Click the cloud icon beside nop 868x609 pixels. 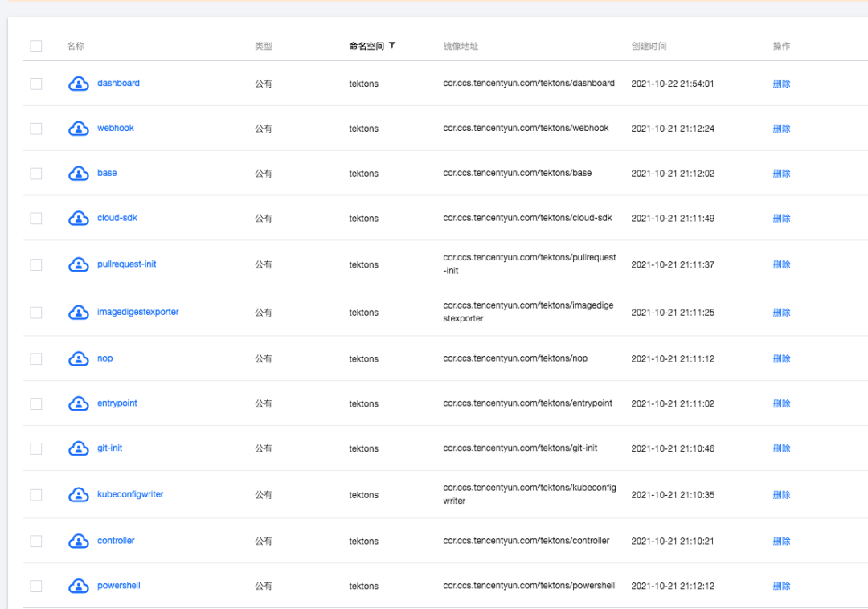(79, 358)
